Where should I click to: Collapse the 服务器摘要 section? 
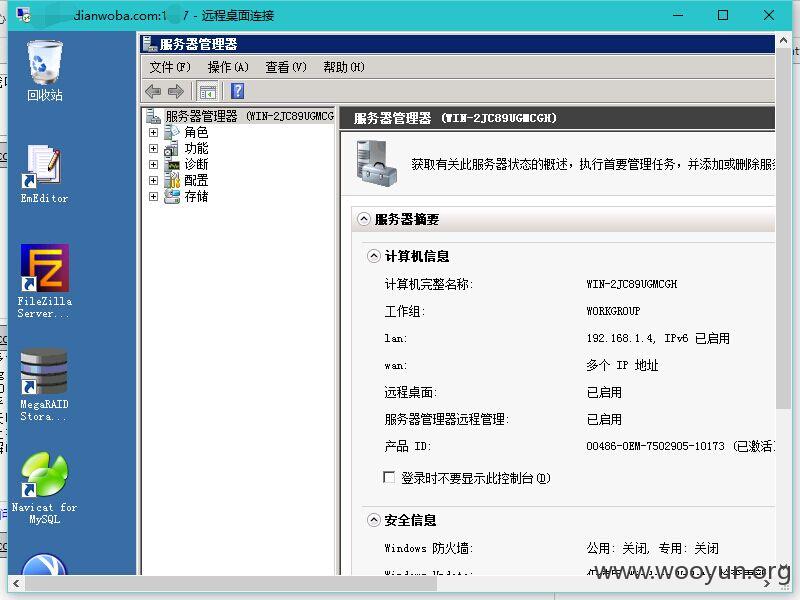click(363, 219)
